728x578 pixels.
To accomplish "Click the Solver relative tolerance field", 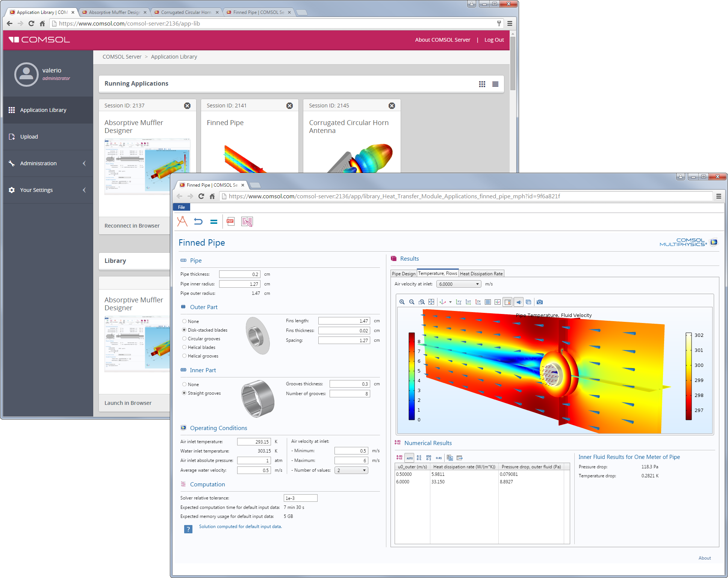I will [x=301, y=498].
